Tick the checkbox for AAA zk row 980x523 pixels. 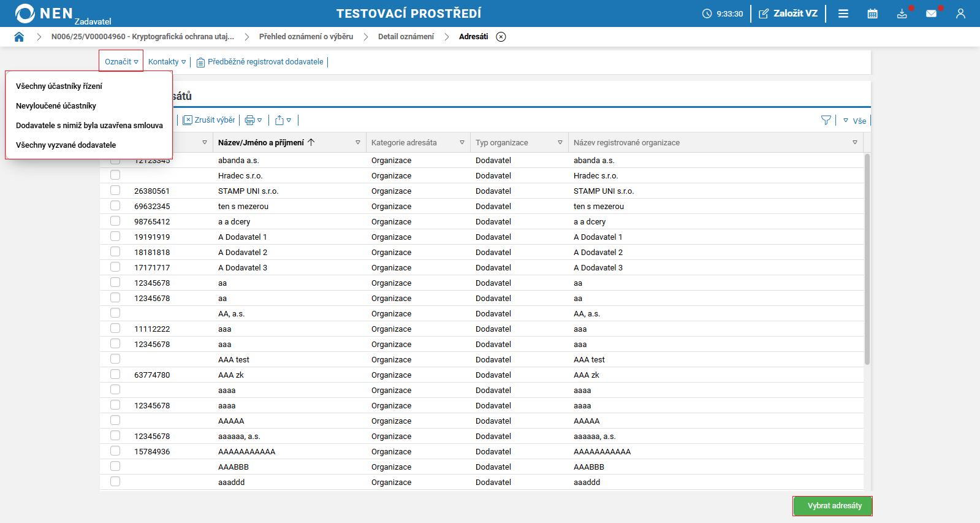coord(115,374)
